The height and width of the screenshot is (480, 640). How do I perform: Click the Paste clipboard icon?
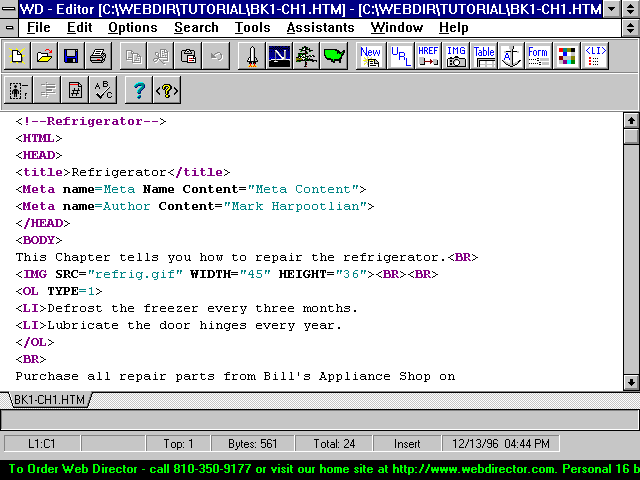pyautogui.click(x=187, y=56)
